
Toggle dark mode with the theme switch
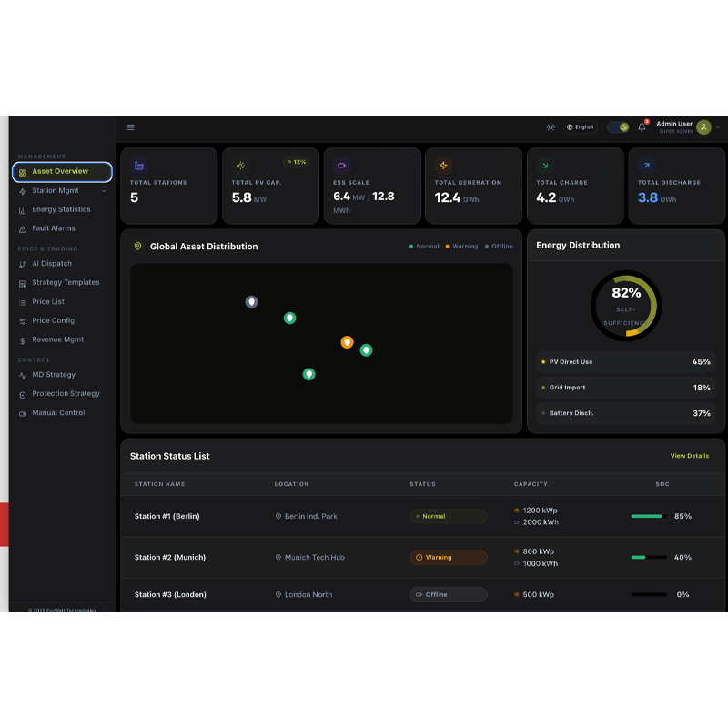coord(618,127)
